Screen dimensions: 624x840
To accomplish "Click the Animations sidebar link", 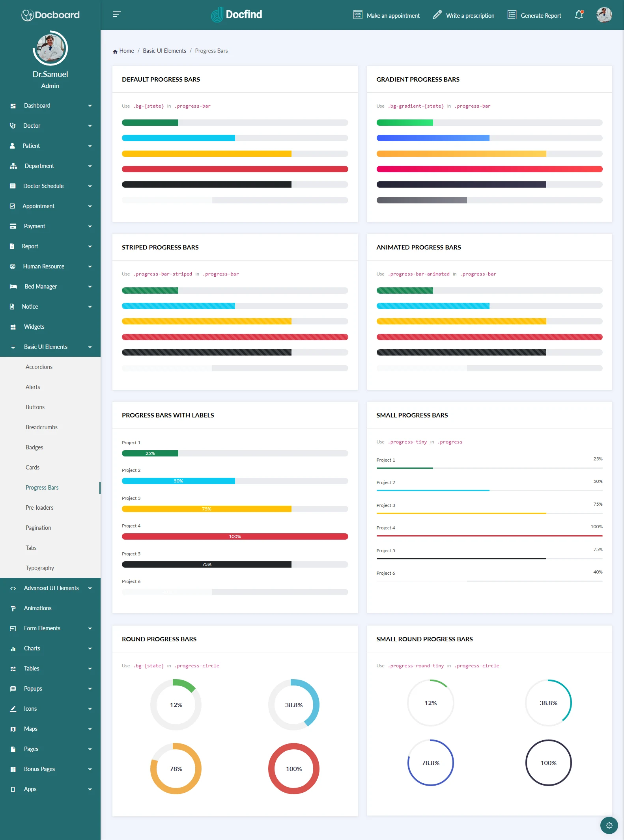I will (38, 608).
